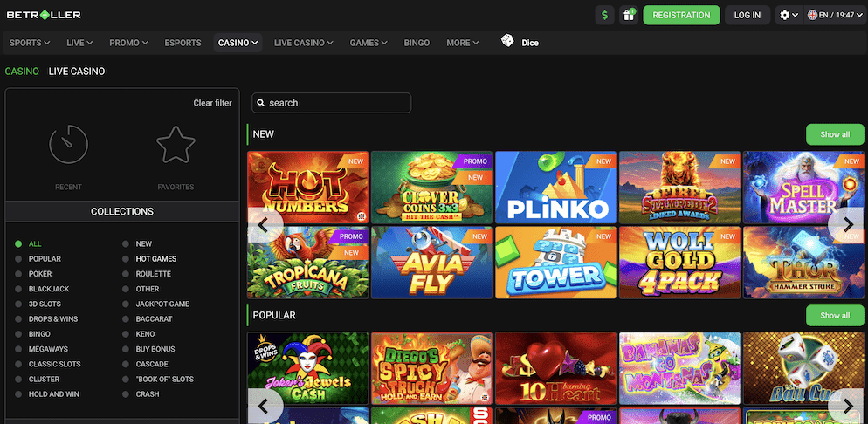Select the POKER collection filter
The image size is (868, 424).
point(33,274)
